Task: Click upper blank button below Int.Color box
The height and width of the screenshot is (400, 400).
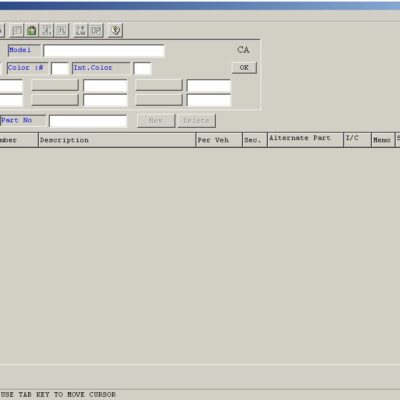Action: tap(159, 85)
